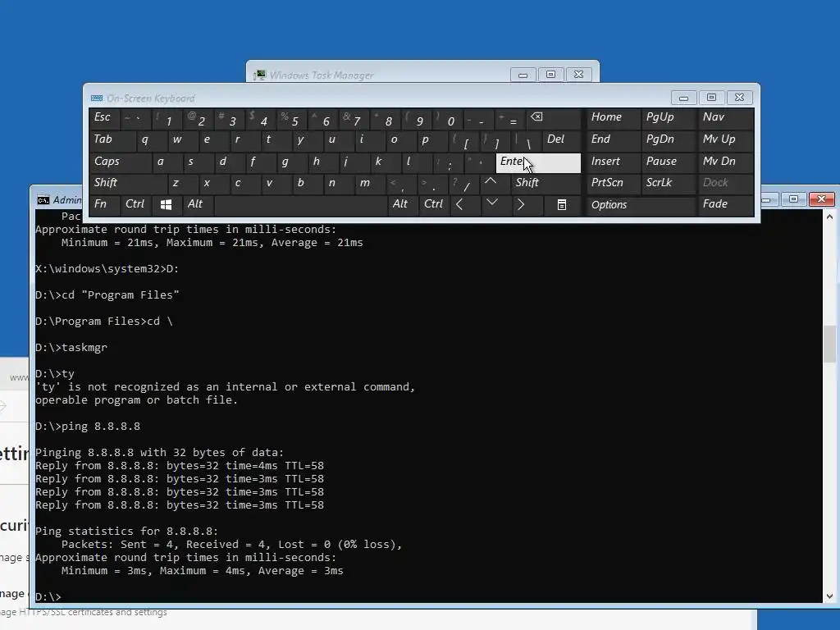Toggle the left Alt key
Viewport: 840px width, 630px height.
(199, 204)
